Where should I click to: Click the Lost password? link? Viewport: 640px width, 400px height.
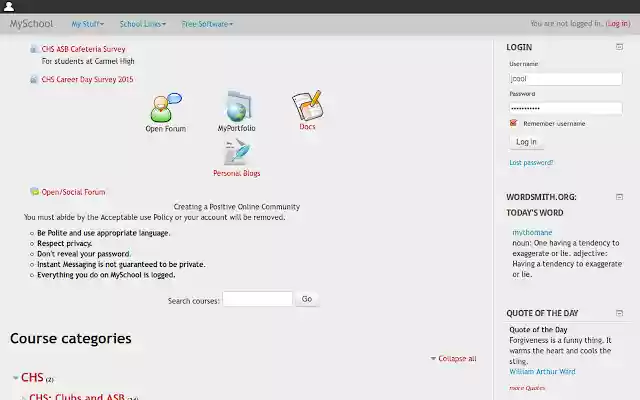(x=531, y=162)
